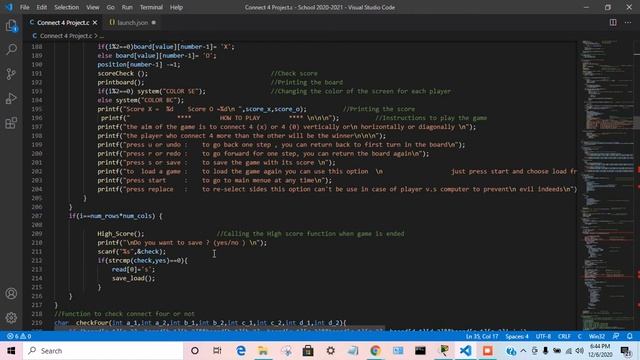Image resolution: width=640 pixels, height=360 pixels.
Task: Click the Win32 configuration status item
Action: coord(597,336)
